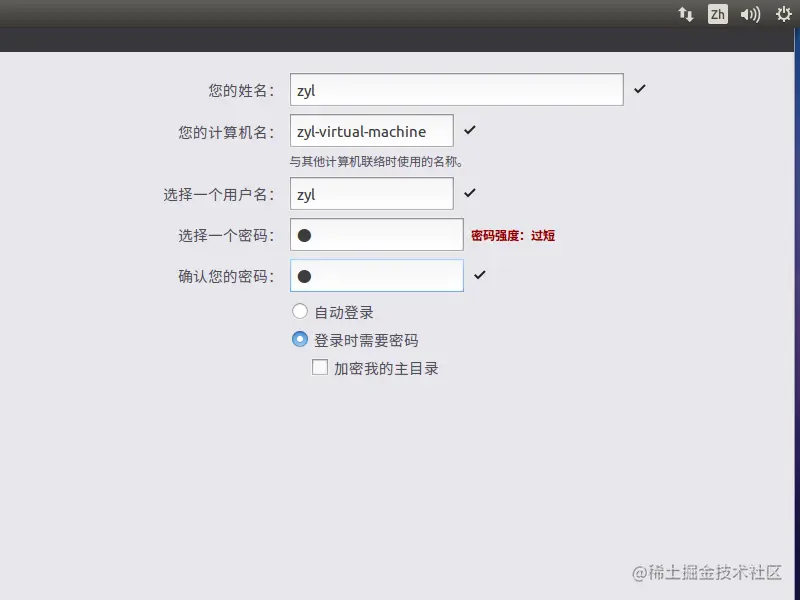
Task: Click the checkmark next to zyl-virtual-machine field
Action: click(x=469, y=130)
